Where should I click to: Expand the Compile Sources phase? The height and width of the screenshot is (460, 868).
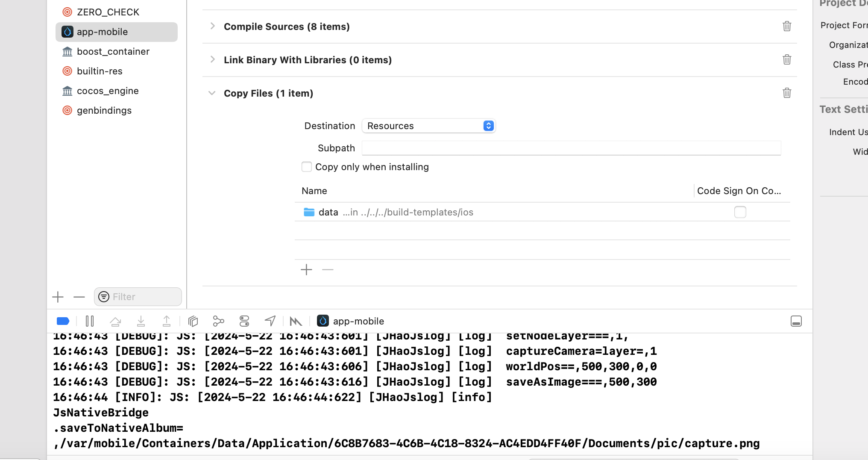(212, 26)
